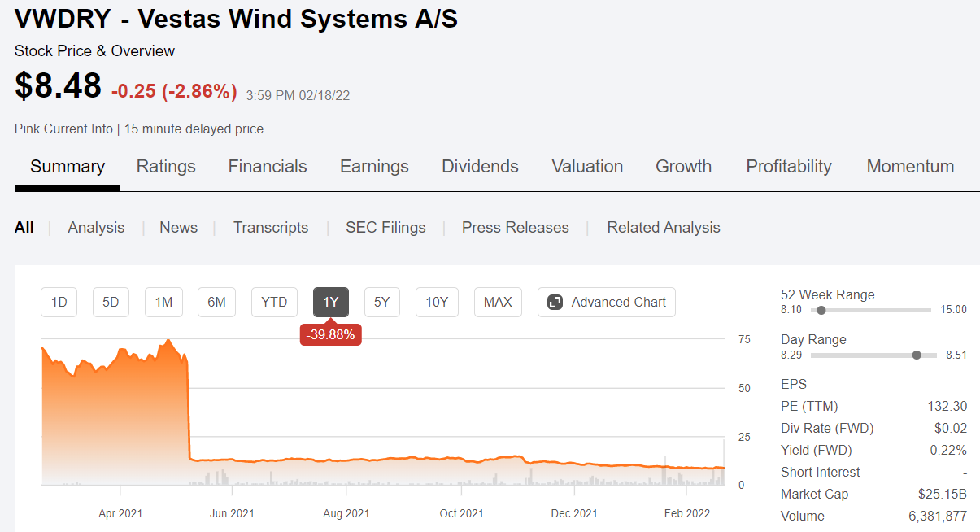Set chart range to 6M
Viewport: 980px width, 532px height.
click(x=216, y=302)
